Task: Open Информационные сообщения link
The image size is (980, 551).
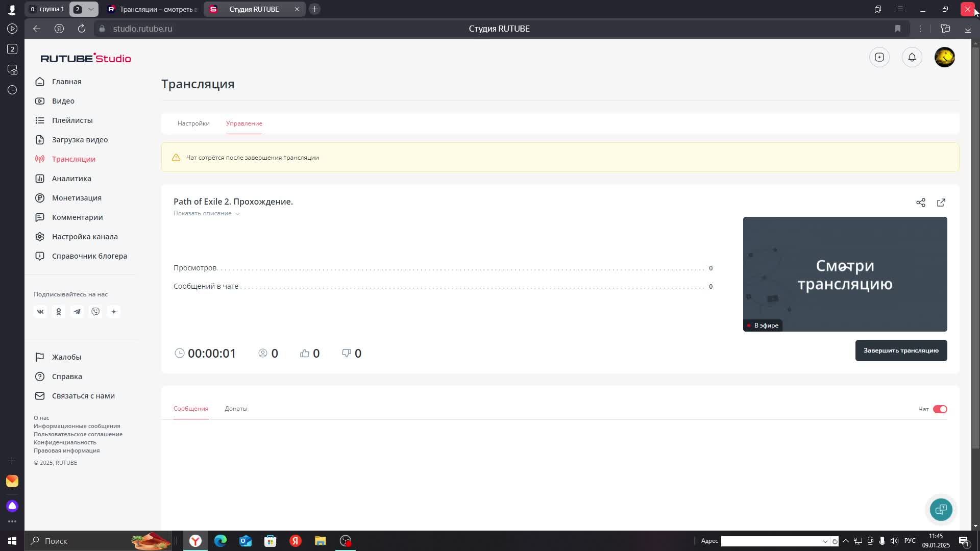Action: click(x=77, y=426)
